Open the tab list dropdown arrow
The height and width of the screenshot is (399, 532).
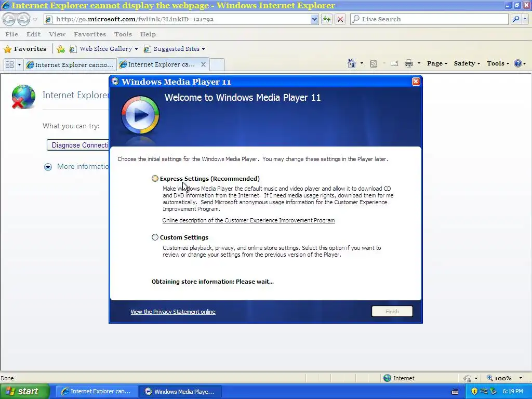[x=19, y=64]
